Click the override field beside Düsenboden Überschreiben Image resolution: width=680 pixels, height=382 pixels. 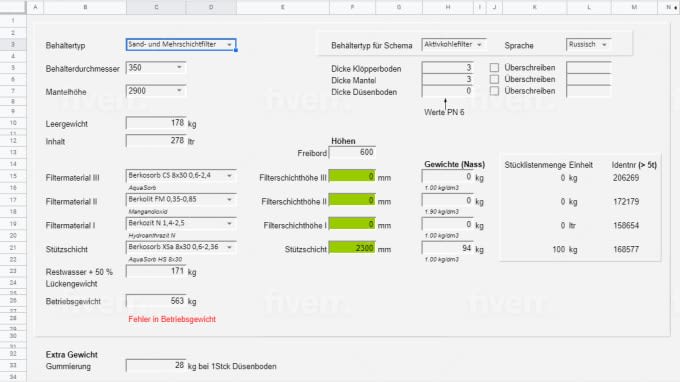[588, 91]
